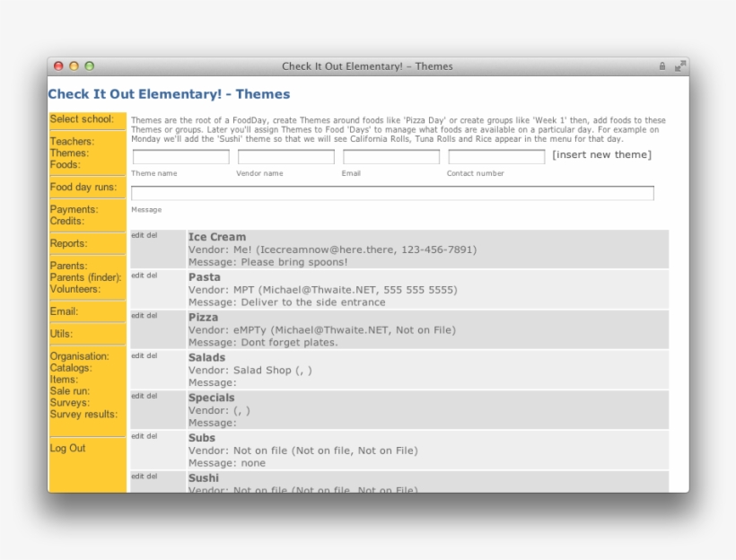Open the Reports section
The width and height of the screenshot is (736, 560).
point(69,242)
